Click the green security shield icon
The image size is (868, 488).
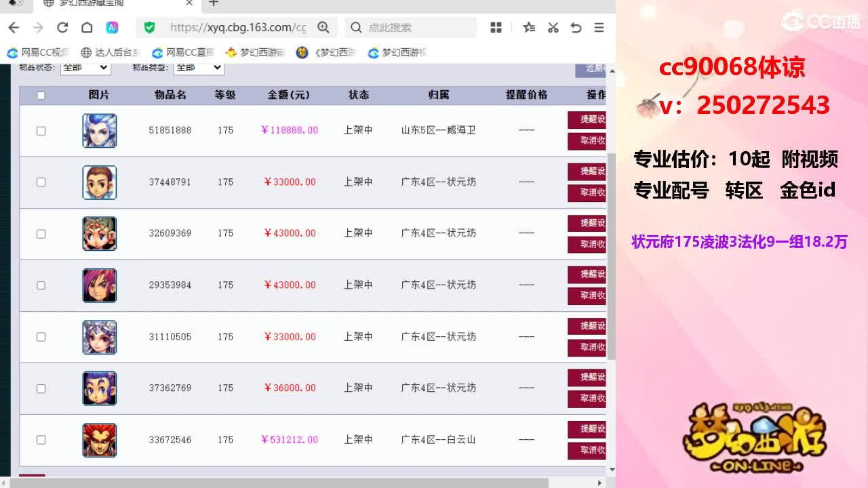150,28
